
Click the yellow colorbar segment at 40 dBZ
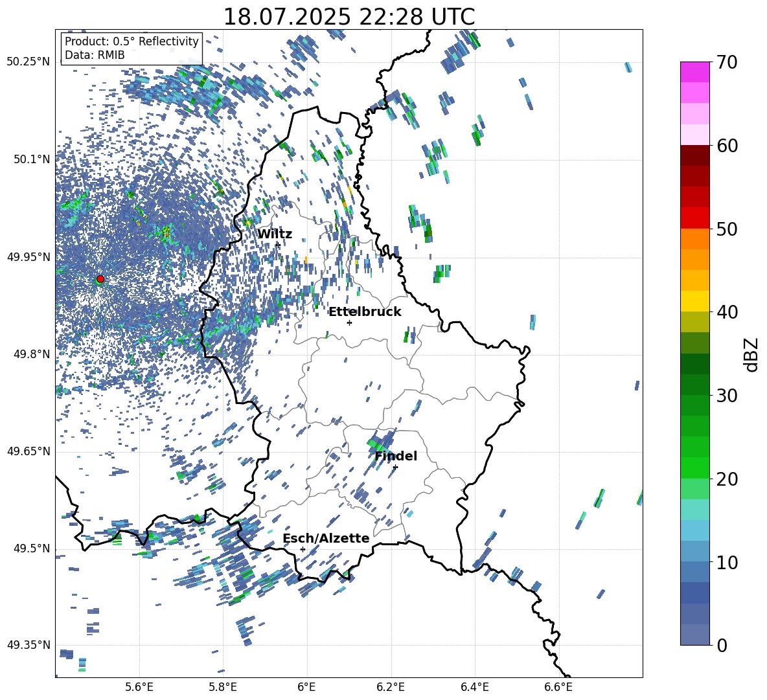pos(695,301)
